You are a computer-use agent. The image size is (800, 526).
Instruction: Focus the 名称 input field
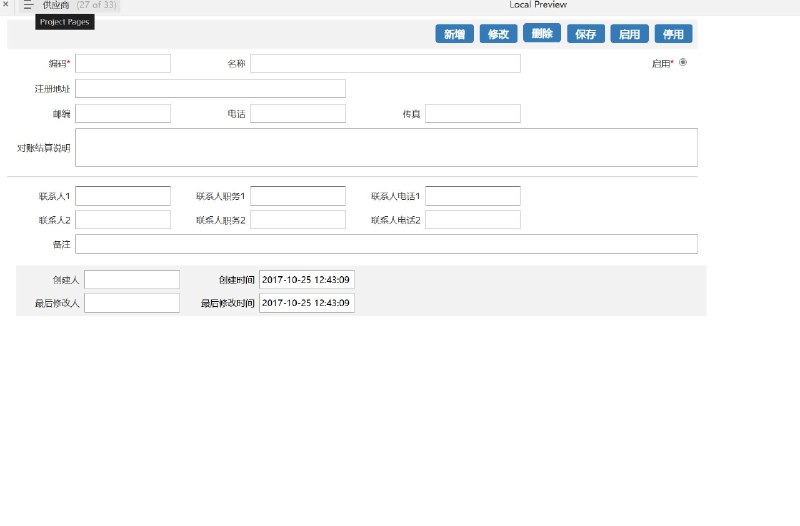click(x=385, y=63)
